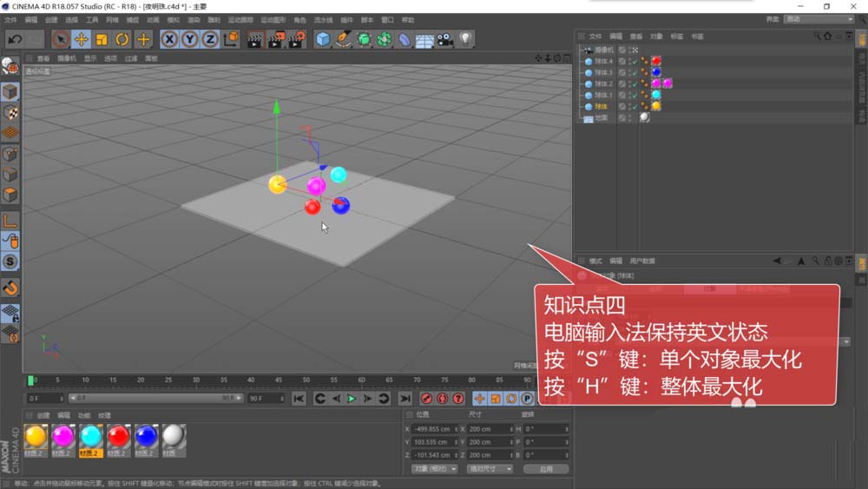Toggle parameter P keyframing button
This screenshot has height=489, width=868.
527,399
